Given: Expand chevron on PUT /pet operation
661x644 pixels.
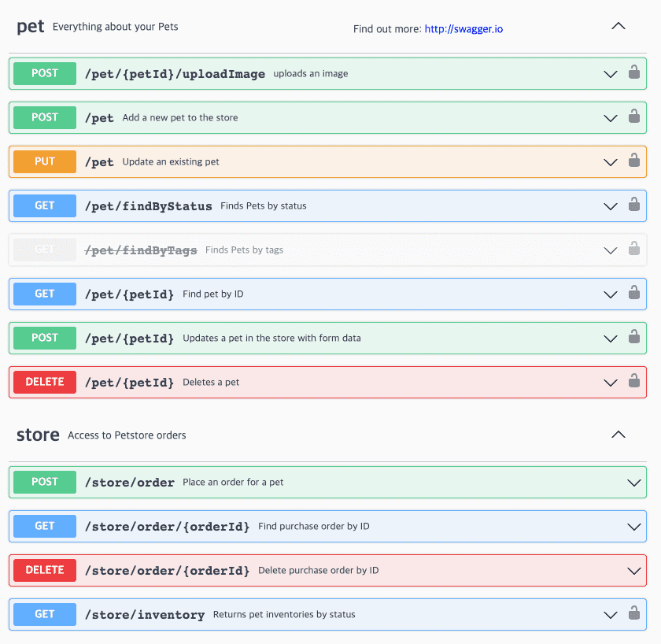Looking at the screenshot, I should point(610,162).
